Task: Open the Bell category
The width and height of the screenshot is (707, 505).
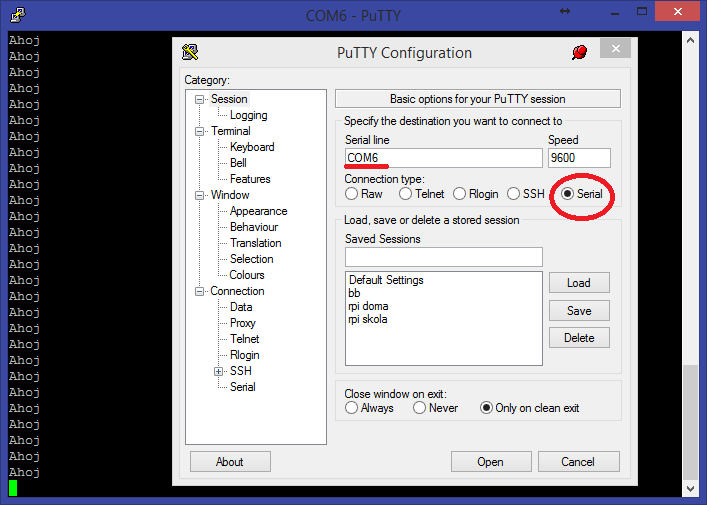Action: click(x=238, y=163)
